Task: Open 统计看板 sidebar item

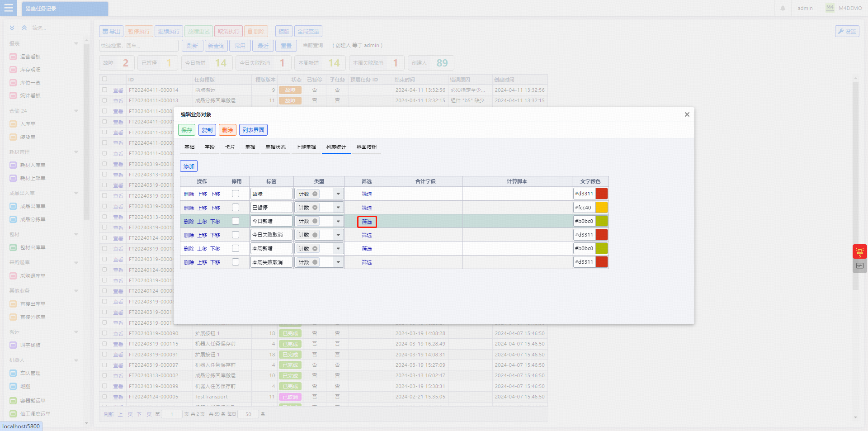Action: point(30,95)
